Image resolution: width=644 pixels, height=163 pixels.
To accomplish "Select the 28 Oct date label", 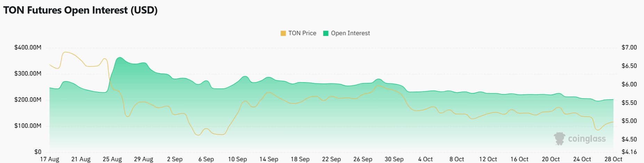I will point(613,159).
